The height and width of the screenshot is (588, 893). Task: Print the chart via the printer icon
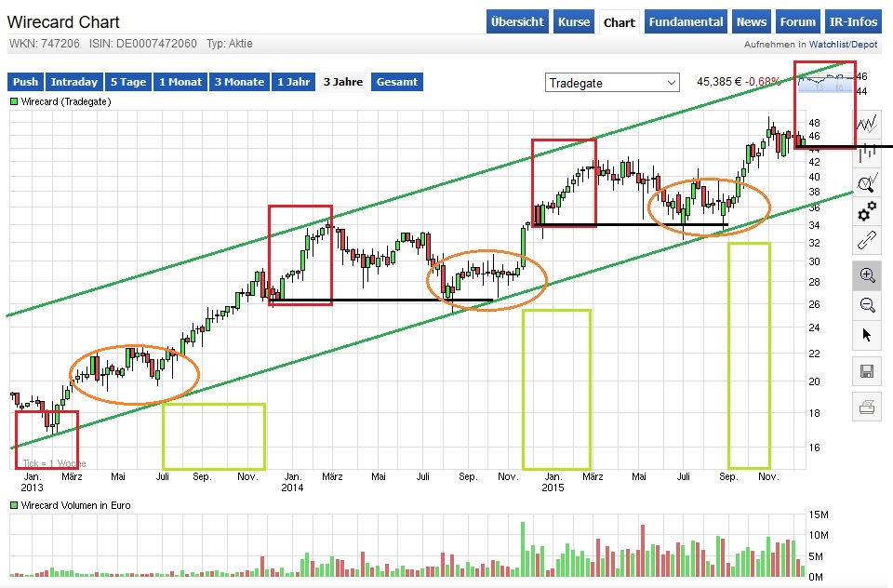coord(866,407)
